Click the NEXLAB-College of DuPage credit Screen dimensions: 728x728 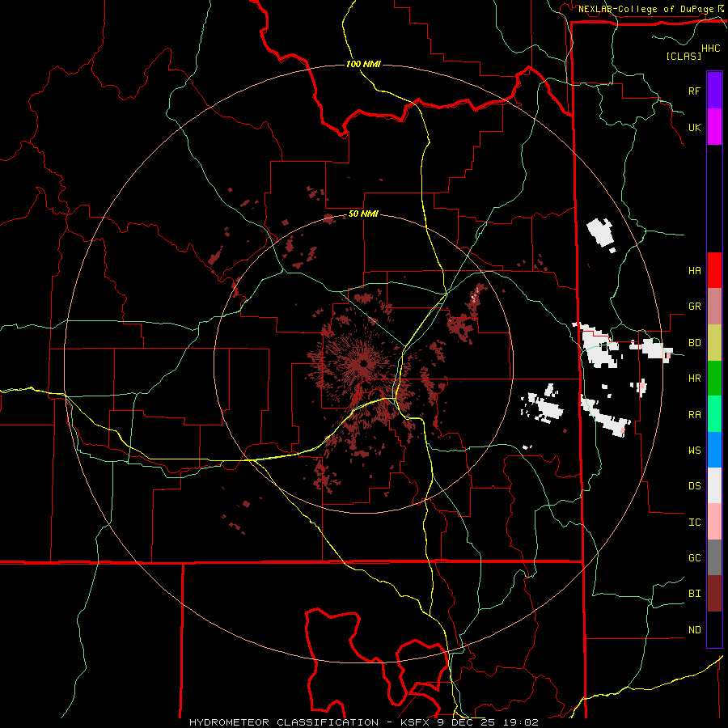(x=645, y=9)
